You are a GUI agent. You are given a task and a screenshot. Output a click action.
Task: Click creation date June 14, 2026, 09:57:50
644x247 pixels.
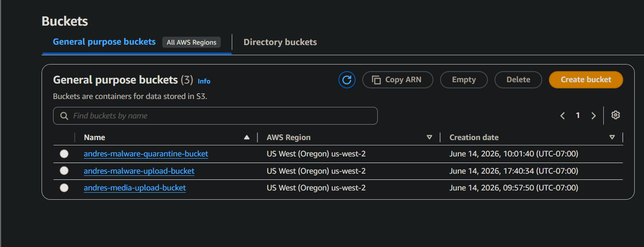pos(514,188)
